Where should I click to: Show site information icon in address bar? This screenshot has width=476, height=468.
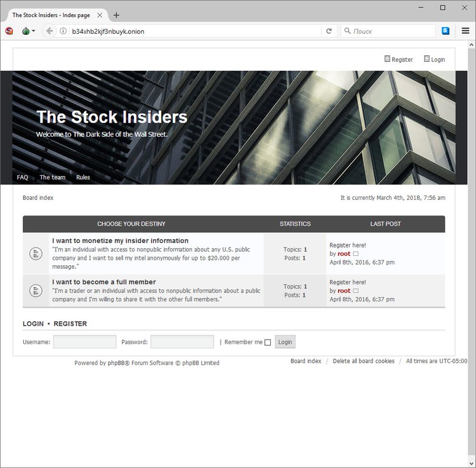click(x=63, y=31)
